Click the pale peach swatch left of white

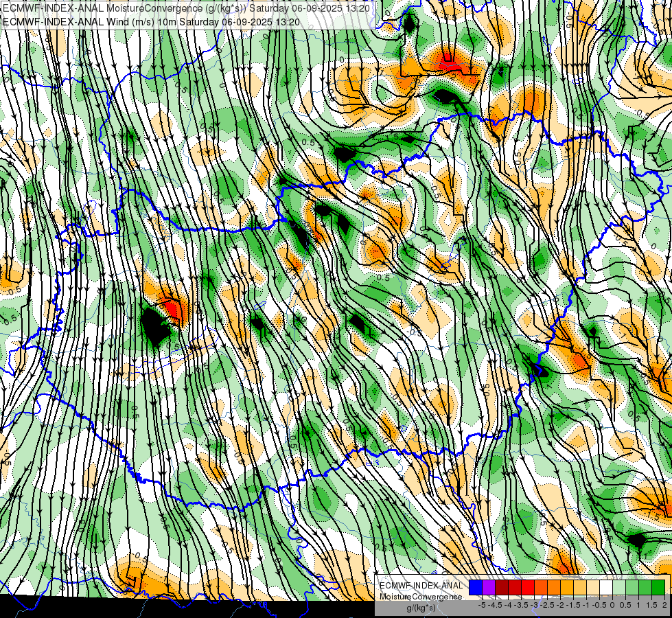tap(593, 588)
